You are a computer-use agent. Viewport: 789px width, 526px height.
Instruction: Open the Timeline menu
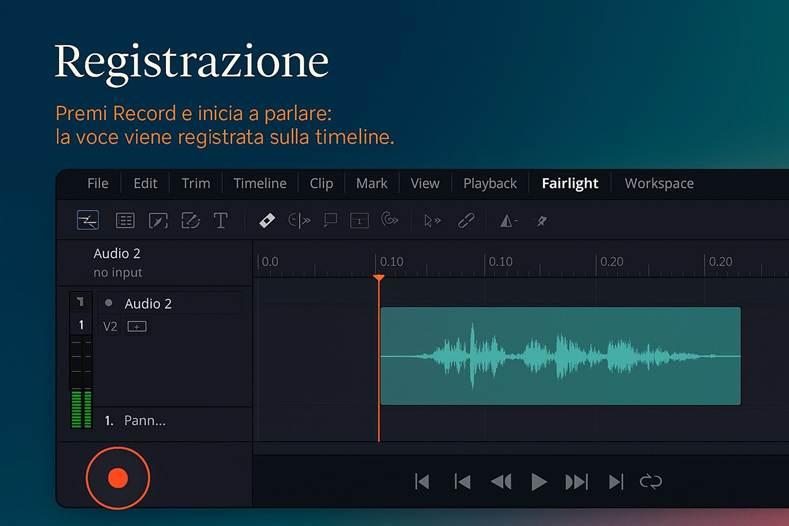pos(260,183)
